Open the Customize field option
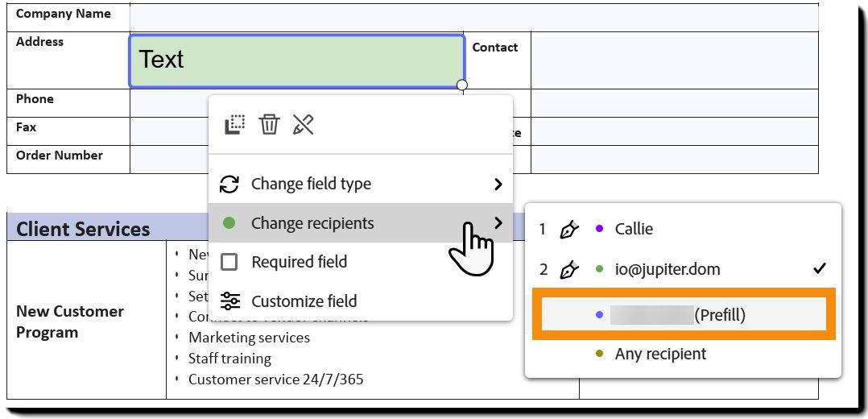868x419 pixels. [304, 301]
